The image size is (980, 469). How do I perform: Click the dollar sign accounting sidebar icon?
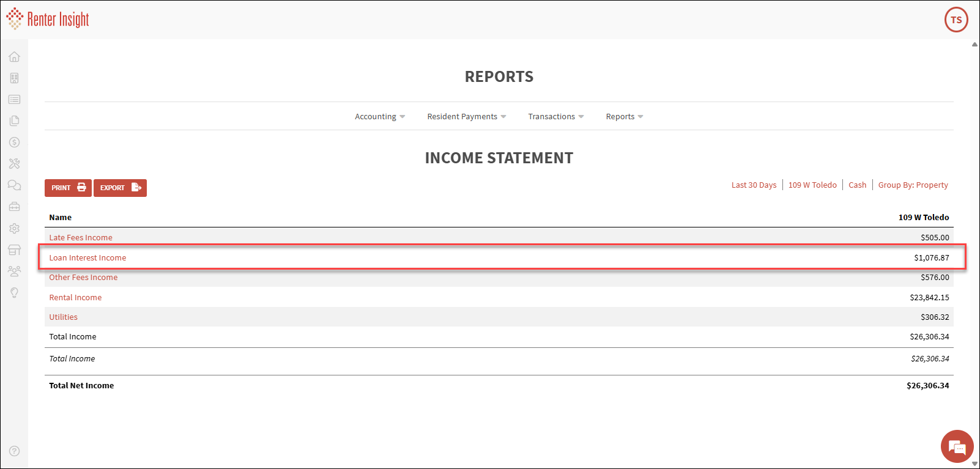pos(14,142)
